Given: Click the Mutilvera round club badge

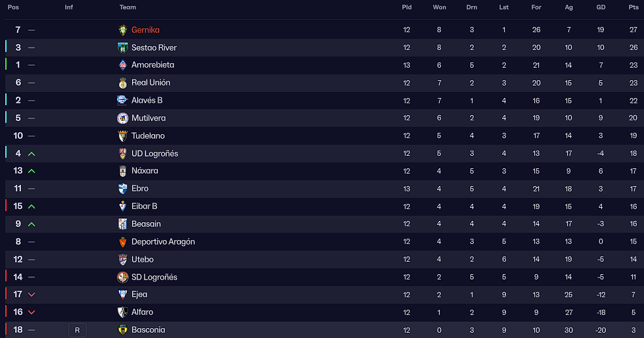Looking at the screenshot, I should pos(122,118).
